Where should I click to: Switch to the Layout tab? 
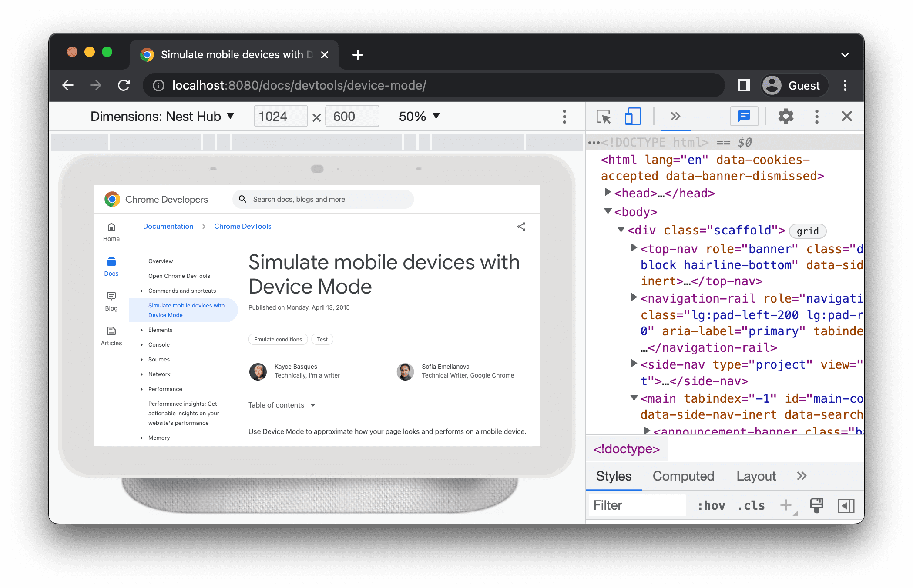click(756, 476)
